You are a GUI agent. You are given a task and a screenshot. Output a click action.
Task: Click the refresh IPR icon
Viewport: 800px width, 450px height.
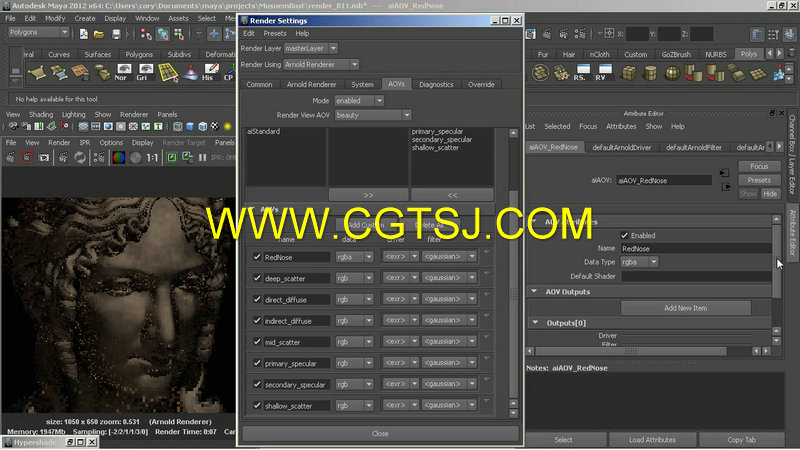[80, 158]
